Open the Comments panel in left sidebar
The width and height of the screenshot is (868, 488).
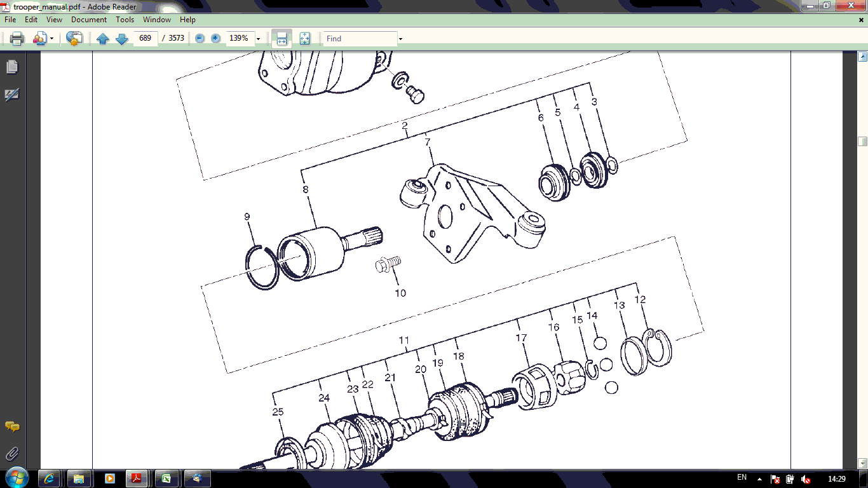point(12,426)
